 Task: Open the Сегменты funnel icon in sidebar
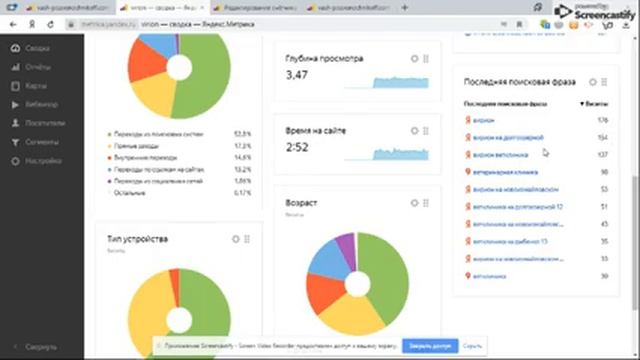16,142
